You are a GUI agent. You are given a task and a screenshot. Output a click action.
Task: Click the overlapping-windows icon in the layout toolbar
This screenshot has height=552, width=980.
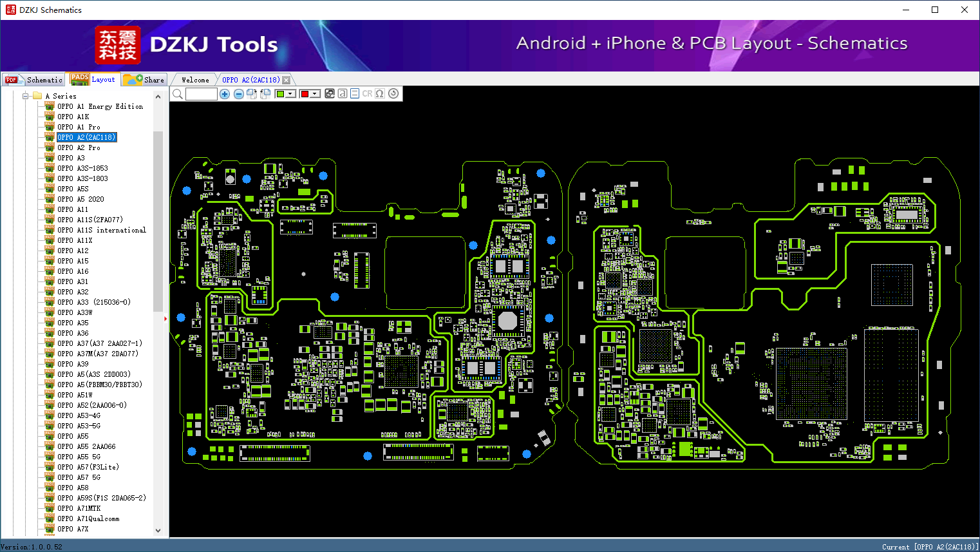click(x=330, y=93)
